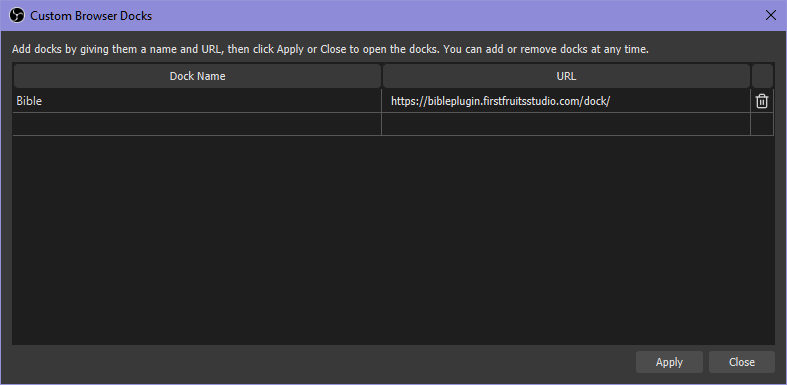
Task: Delete the Bible dock with the trash icon
Action: (761, 101)
